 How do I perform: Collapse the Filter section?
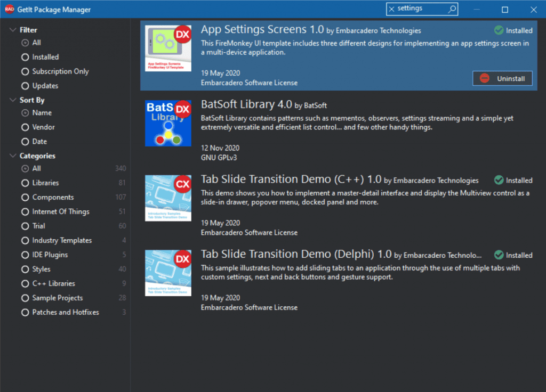coord(13,30)
